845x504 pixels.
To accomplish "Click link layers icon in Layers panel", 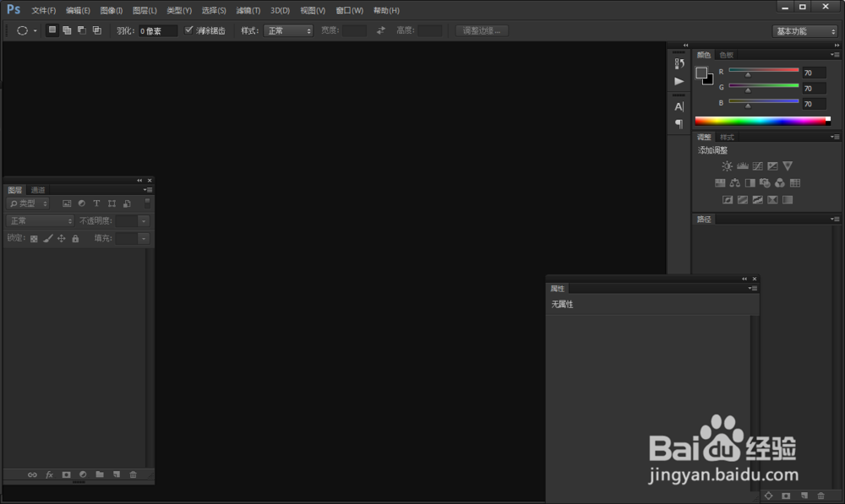I will 32,474.
